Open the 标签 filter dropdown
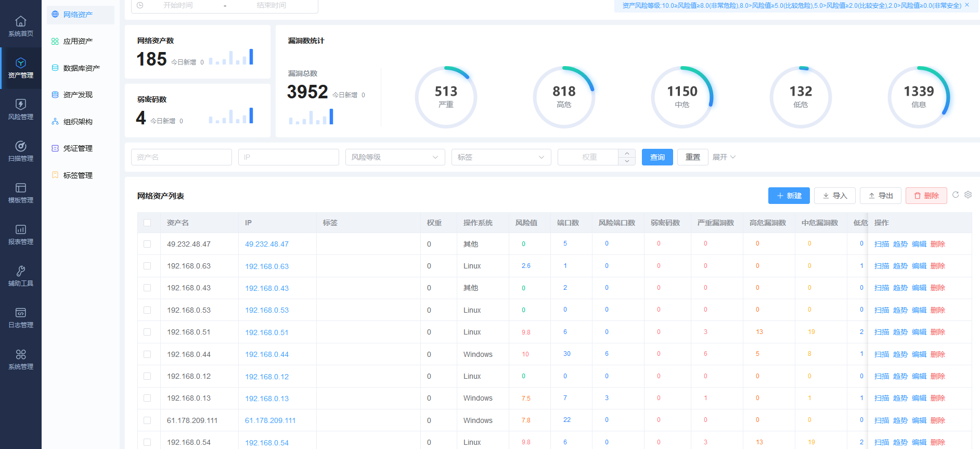 pos(501,157)
